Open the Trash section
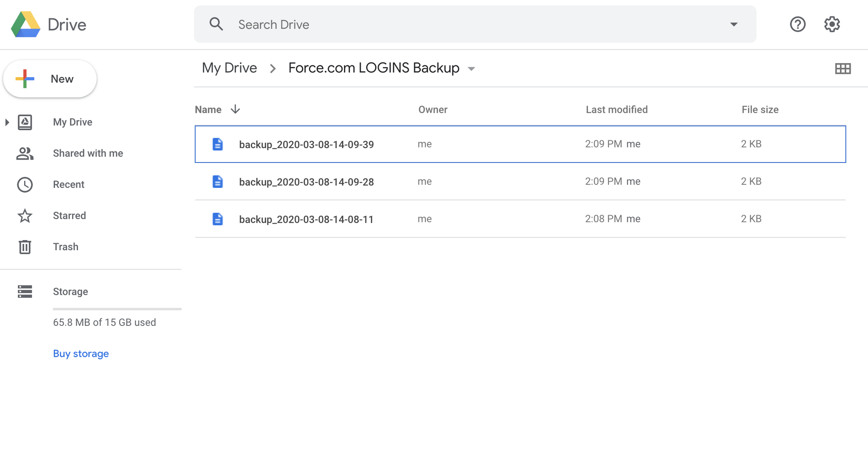The image size is (868, 456). tap(66, 247)
